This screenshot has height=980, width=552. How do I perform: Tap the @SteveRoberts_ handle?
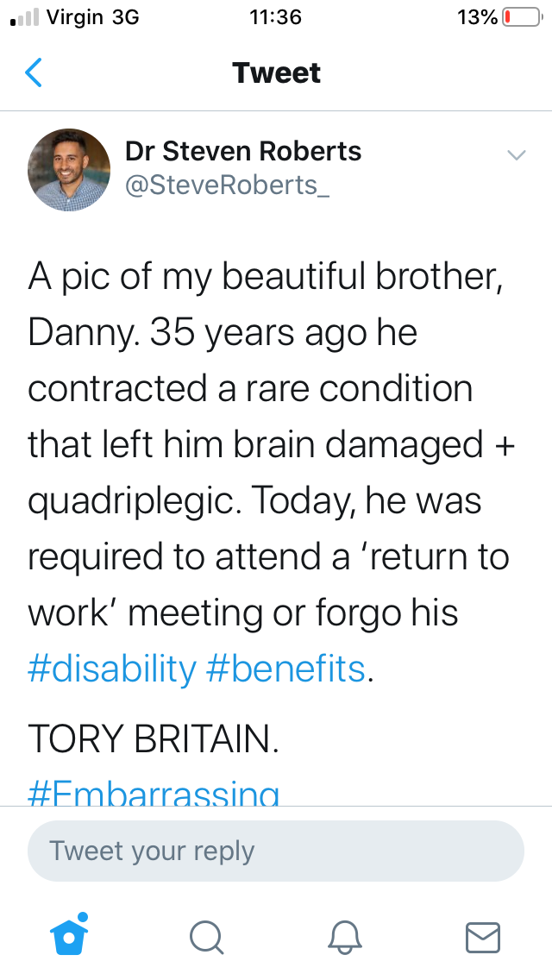tap(228, 185)
